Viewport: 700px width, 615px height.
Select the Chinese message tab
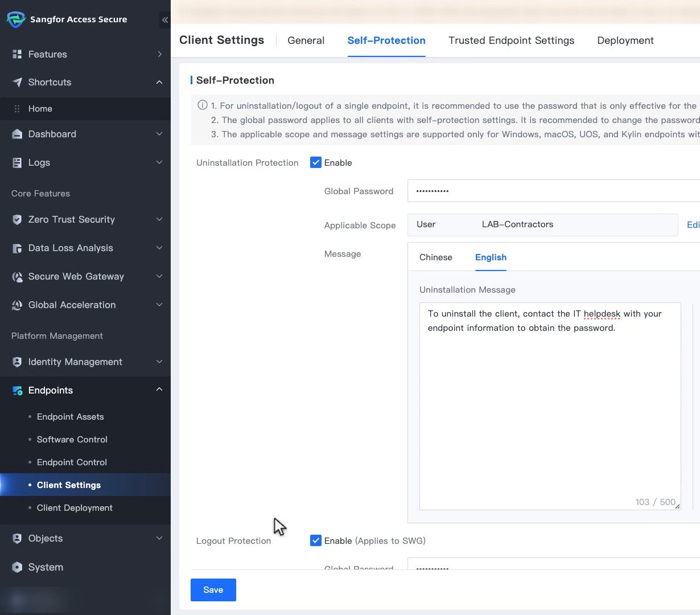click(436, 257)
